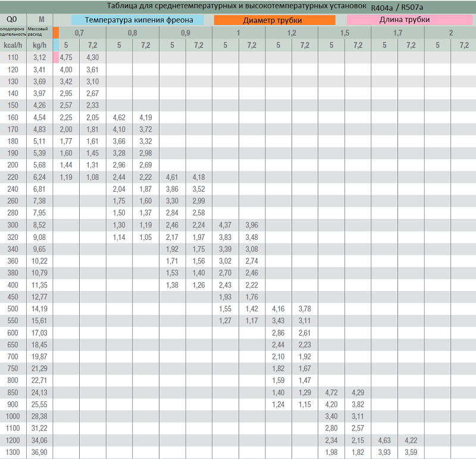Click the tube diameter header 1,7
This screenshot has height=459, width=476.
(x=397, y=33)
